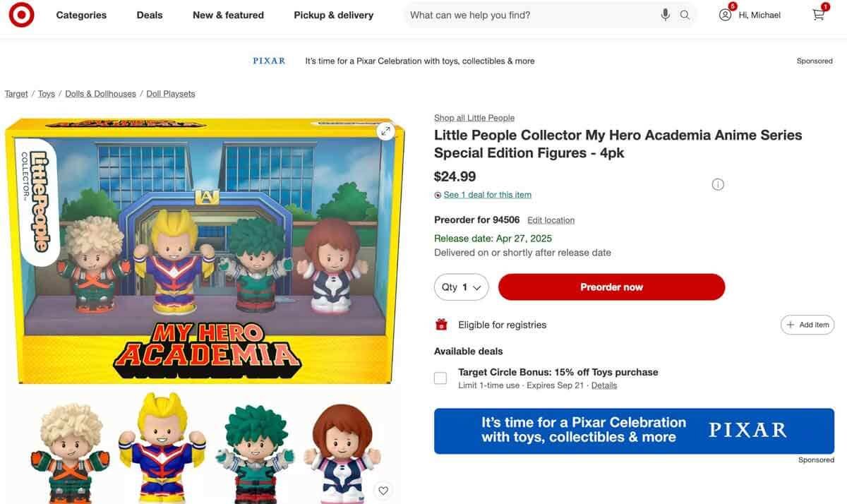Favorite the item using the heart icon

point(383,491)
